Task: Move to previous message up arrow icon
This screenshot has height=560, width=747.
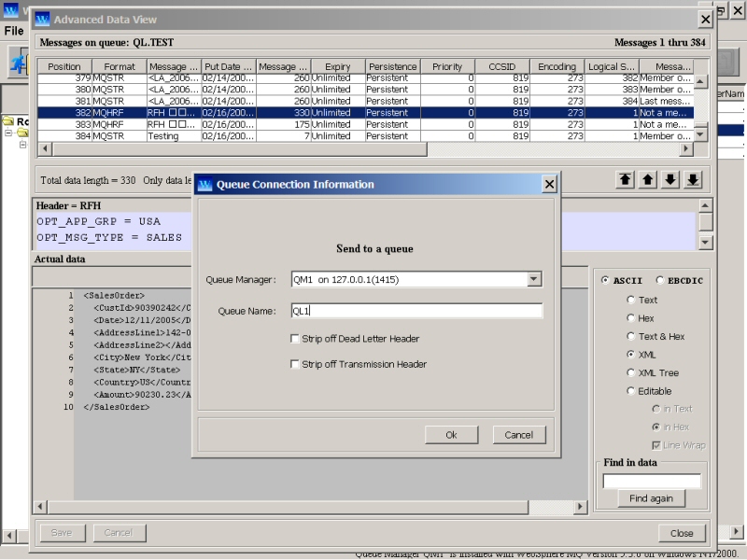Action: pos(647,180)
